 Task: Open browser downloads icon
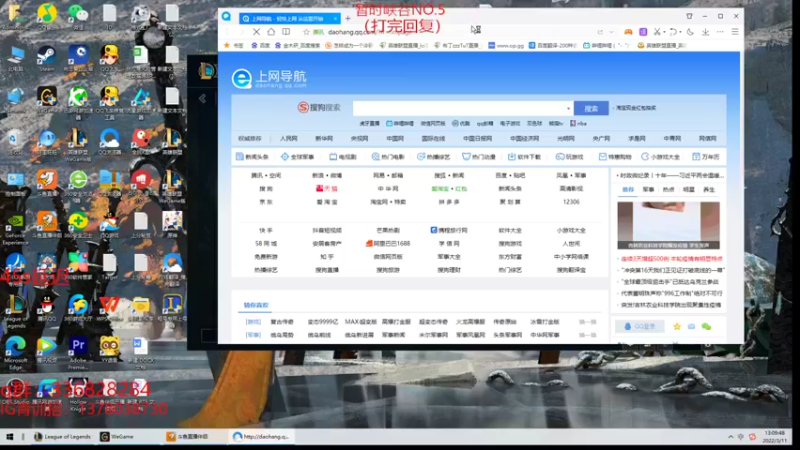click(705, 32)
